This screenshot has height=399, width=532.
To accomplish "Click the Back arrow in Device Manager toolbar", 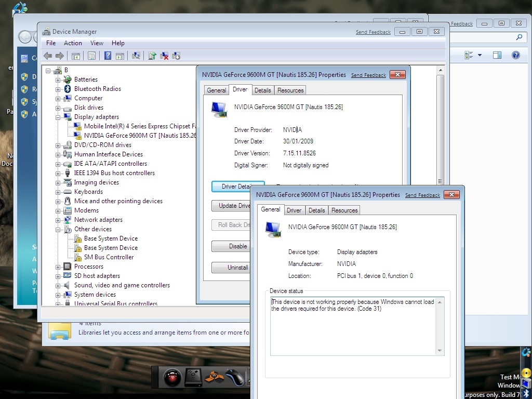I will point(48,56).
